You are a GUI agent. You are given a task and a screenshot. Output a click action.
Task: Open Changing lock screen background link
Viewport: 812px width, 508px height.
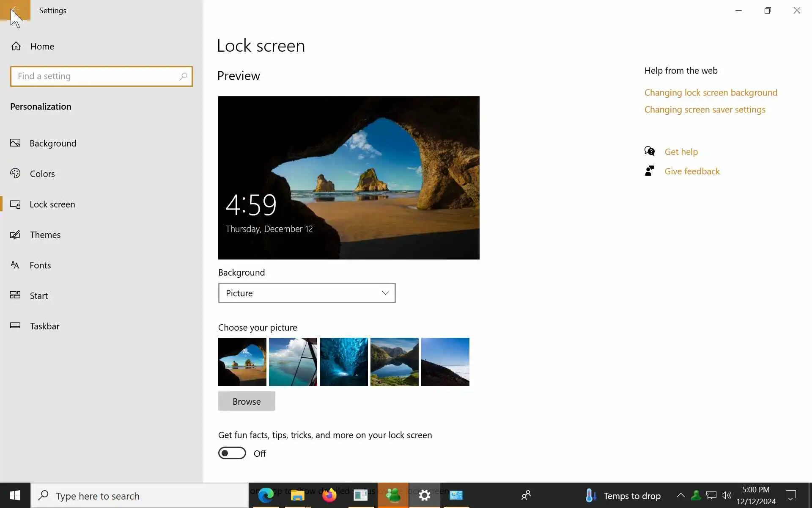coord(710,92)
